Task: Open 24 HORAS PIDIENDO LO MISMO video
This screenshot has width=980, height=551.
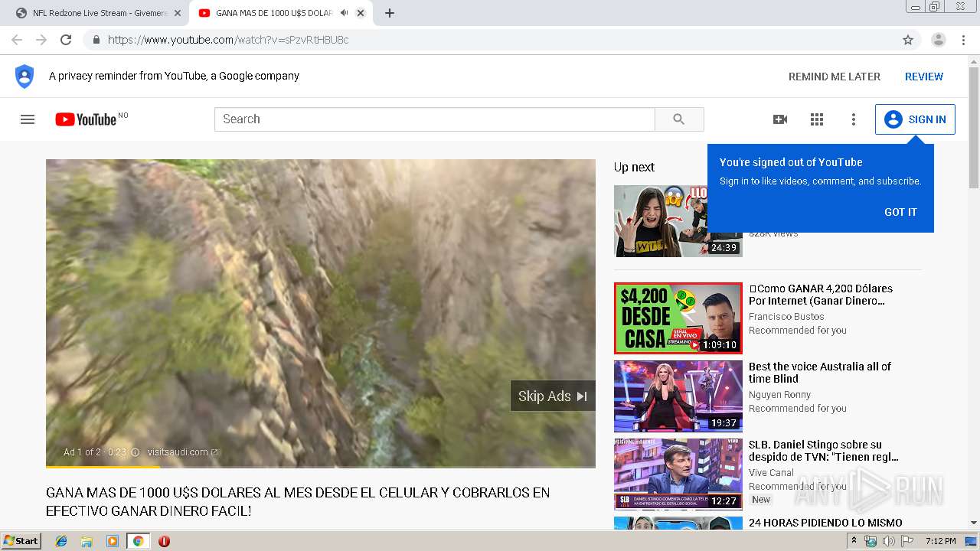Action: (x=825, y=523)
